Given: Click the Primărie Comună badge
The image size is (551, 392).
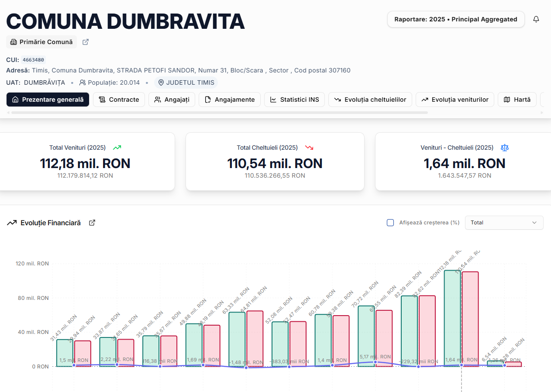Looking at the screenshot, I should (x=41, y=42).
